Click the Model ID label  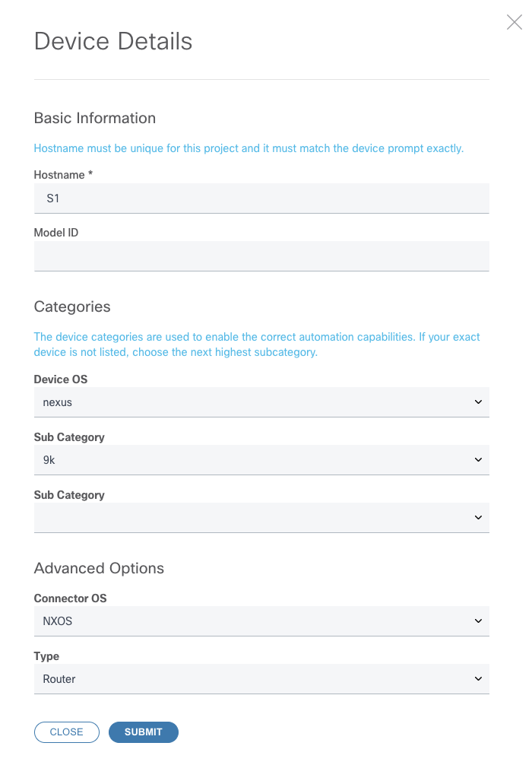click(x=56, y=233)
